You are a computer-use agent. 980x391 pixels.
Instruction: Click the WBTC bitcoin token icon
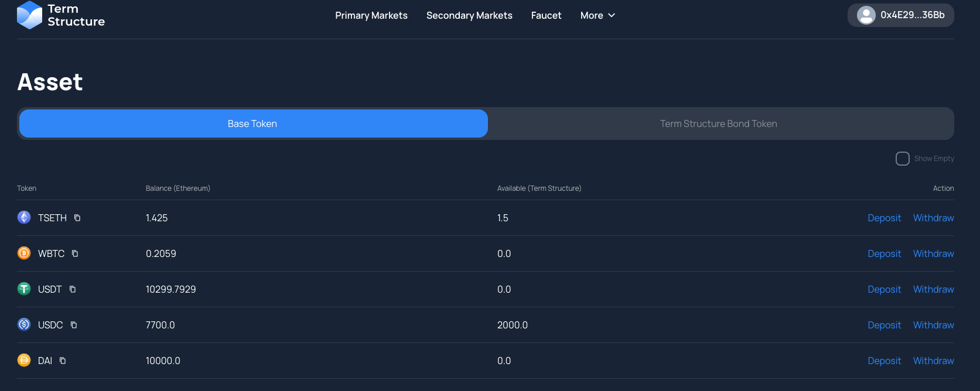point(24,253)
